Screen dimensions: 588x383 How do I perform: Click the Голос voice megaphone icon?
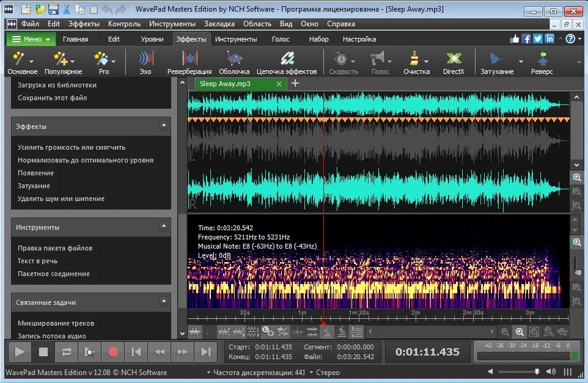click(x=377, y=59)
